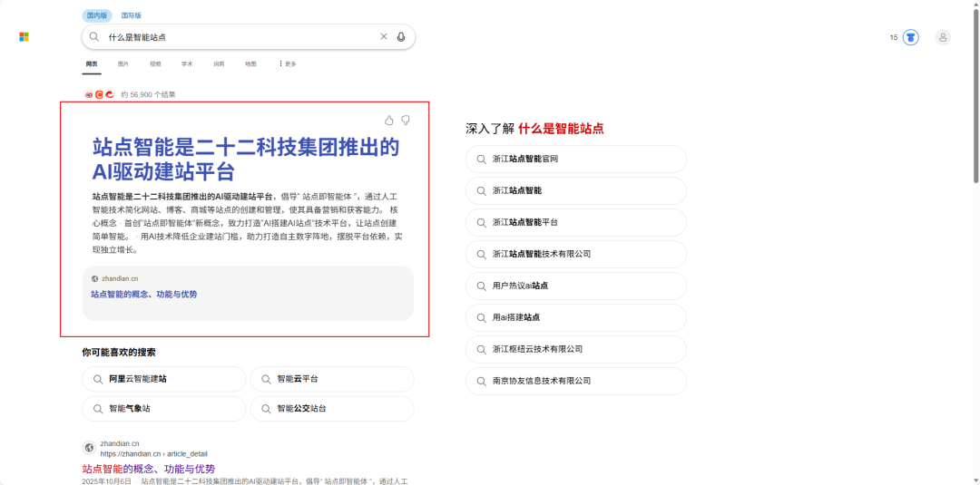Image resolution: width=980 pixels, height=485 pixels.
Task: Click the Microsoft logo icon
Action: click(24, 37)
